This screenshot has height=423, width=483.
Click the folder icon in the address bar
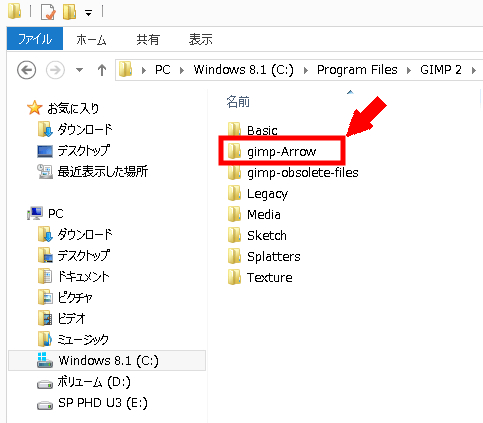(126, 69)
